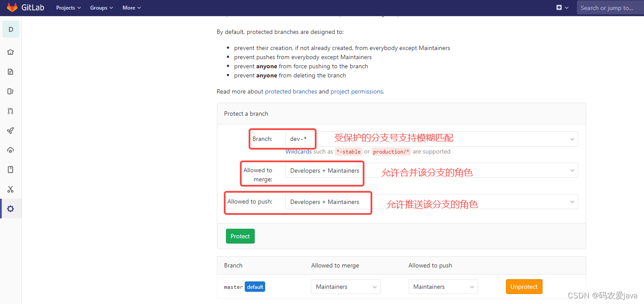Open the Wildcards help link
This screenshot has height=304, width=644.
pos(298,151)
